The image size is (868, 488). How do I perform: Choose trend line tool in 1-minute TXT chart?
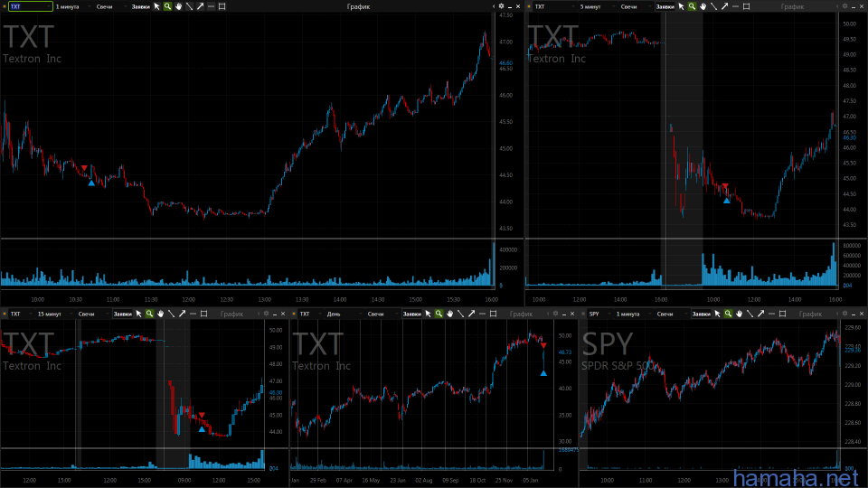(189, 6)
